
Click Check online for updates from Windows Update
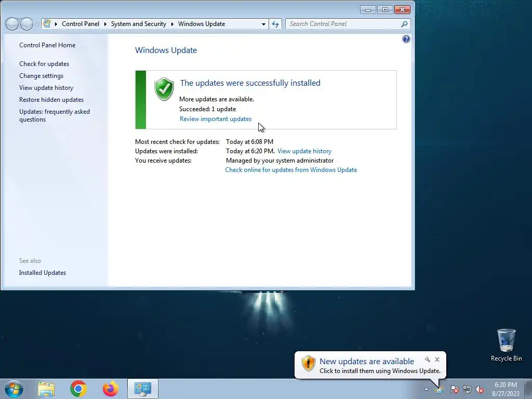(291, 170)
